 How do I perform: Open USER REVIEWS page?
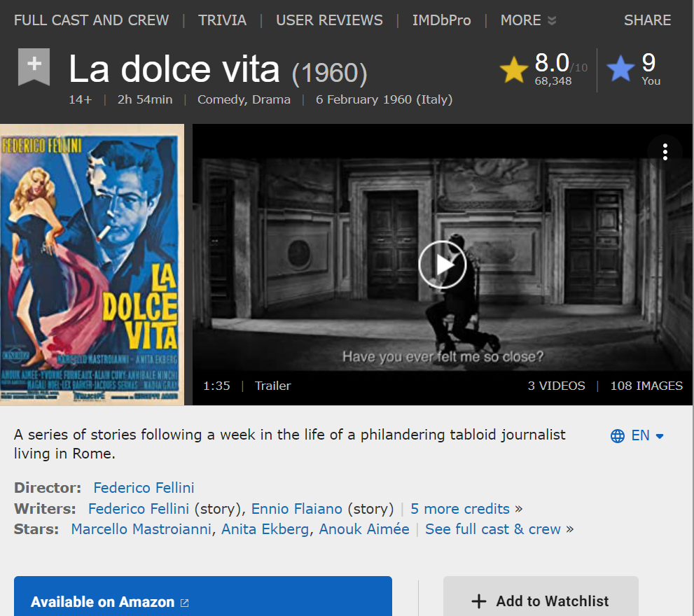[329, 20]
